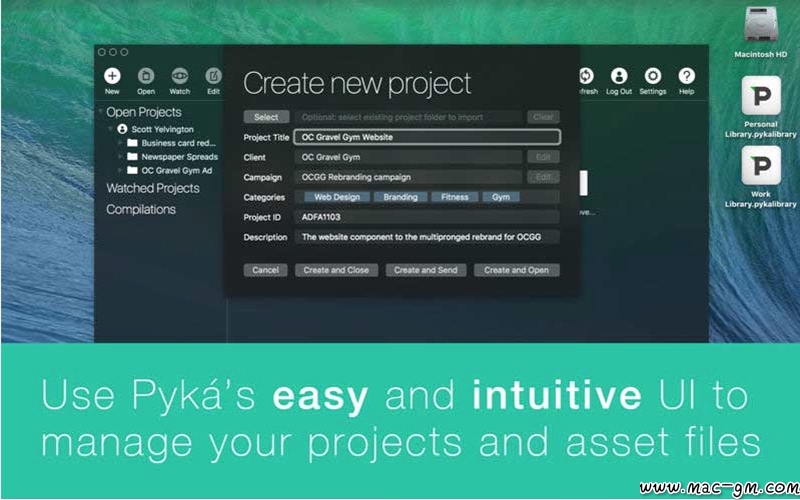800x500 pixels.
Task: Click folder icon beside Business card red...
Action: click(132, 143)
